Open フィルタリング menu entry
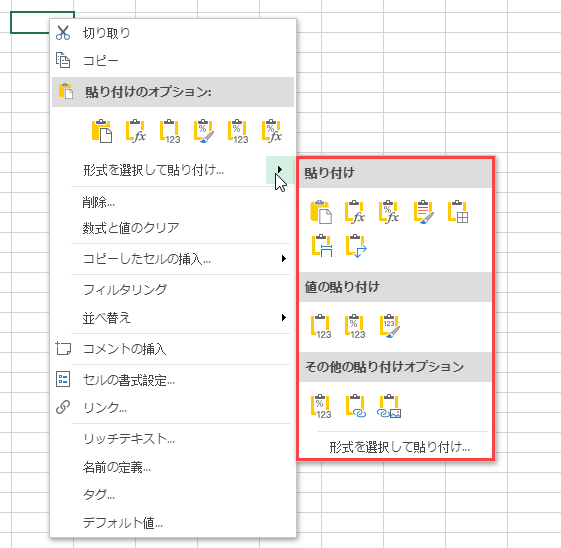The height and width of the screenshot is (548, 561). (x=125, y=289)
